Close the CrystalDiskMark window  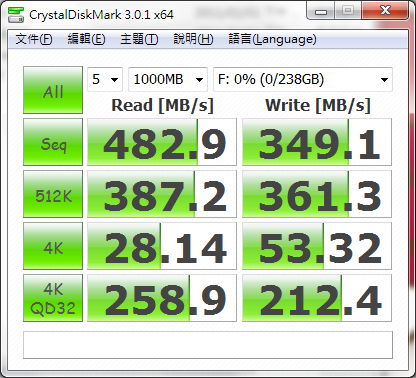[x=385, y=11]
